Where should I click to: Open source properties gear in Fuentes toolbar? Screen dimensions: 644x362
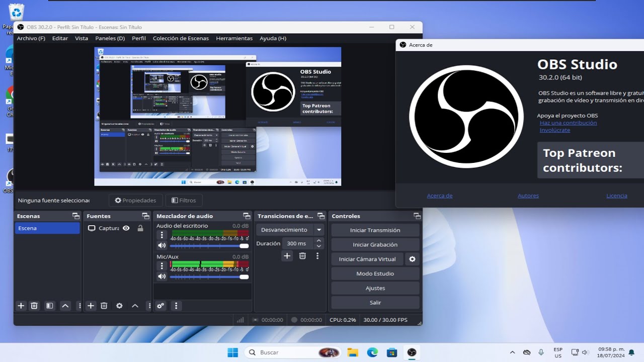coord(119,306)
